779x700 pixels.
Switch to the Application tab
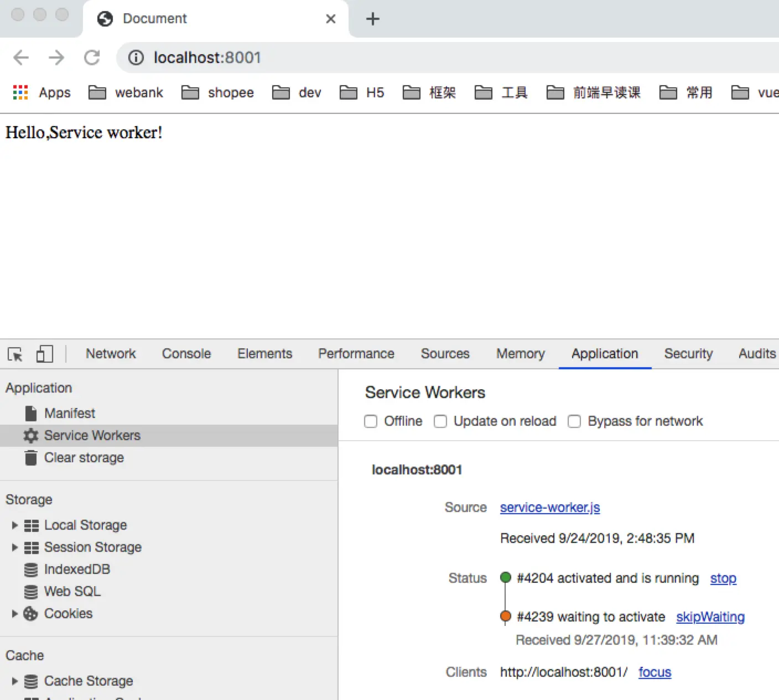click(605, 354)
